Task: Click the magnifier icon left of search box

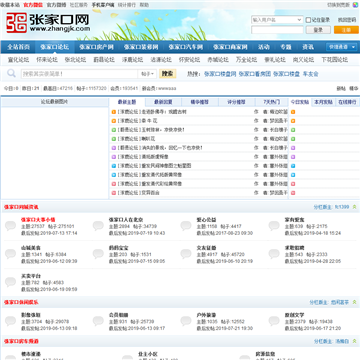Action: coord(11,73)
